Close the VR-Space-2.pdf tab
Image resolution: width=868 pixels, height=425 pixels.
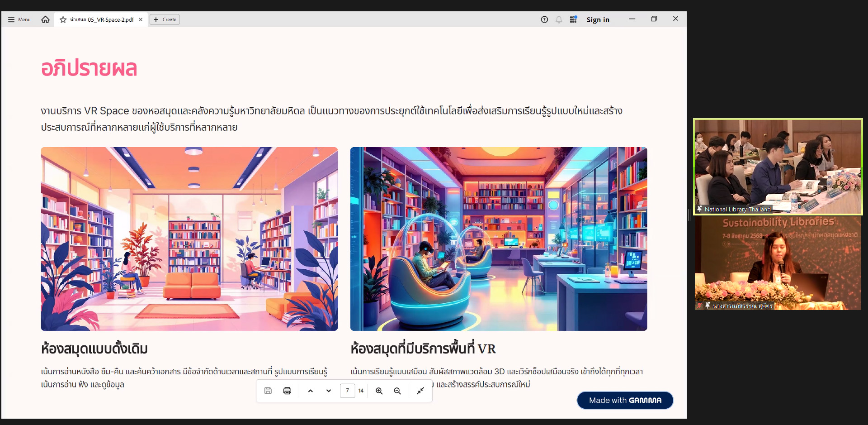pyautogui.click(x=141, y=19)
